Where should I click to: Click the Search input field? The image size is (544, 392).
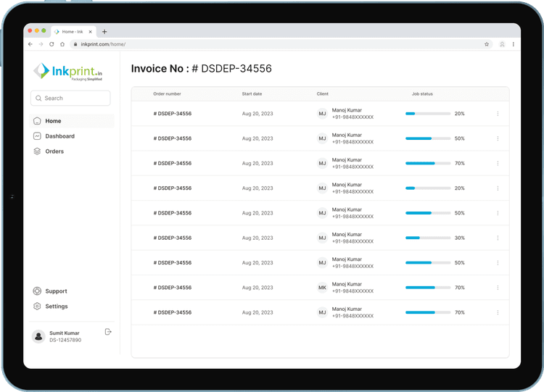70,98
